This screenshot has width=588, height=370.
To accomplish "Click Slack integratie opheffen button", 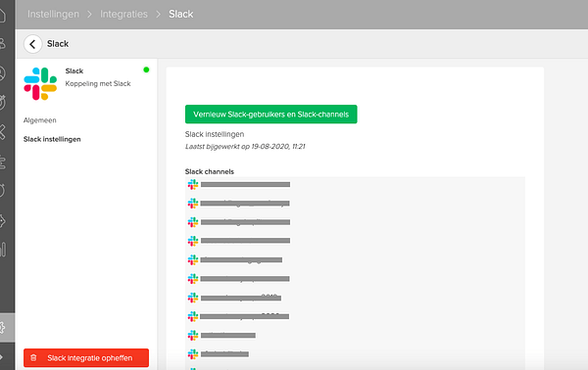I will click(x=86, y=358).
